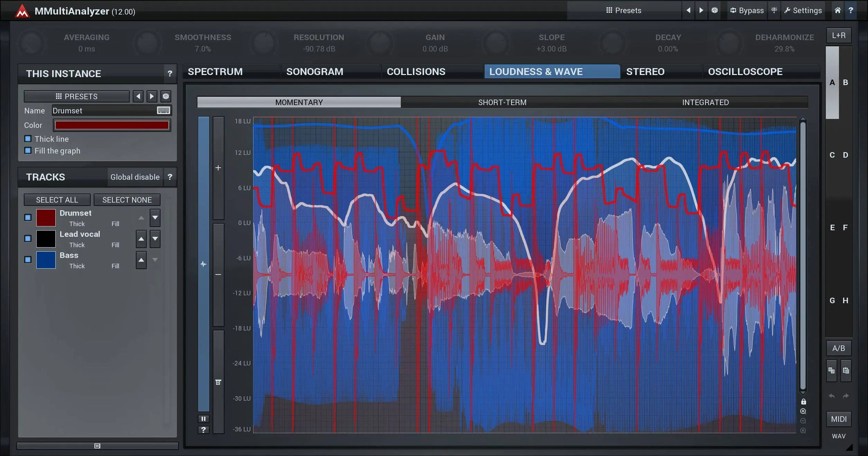The height and width of the screenshot is (456, 868).
Task: Load next preset in title bar
Action: pyautogui.click(x=701, y=10)
